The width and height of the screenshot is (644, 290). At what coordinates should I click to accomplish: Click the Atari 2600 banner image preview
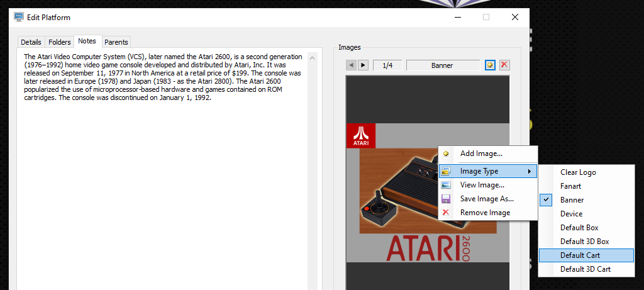click(x=428, y=192)
